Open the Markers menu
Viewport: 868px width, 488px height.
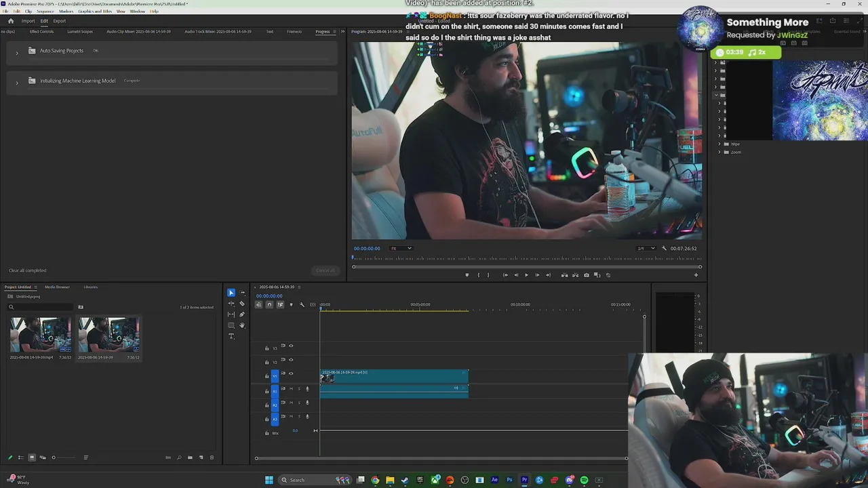tap(66, 12)
